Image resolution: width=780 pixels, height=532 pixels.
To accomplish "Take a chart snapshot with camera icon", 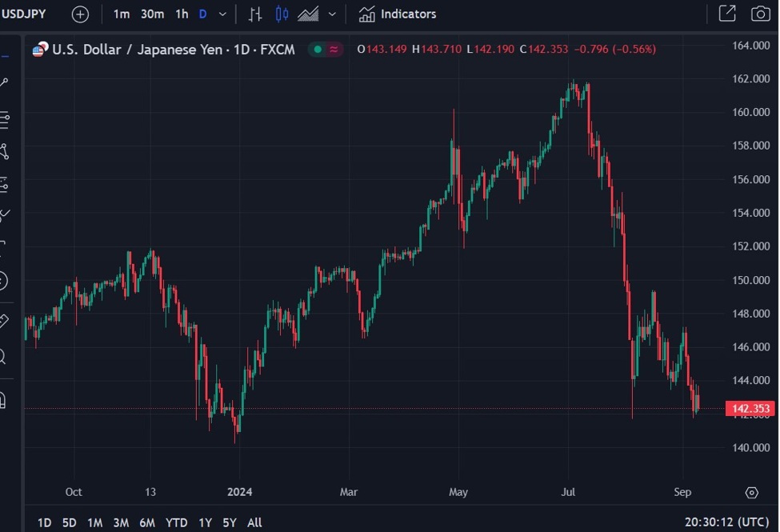I will pyautogui.click(x=760, y=14).
